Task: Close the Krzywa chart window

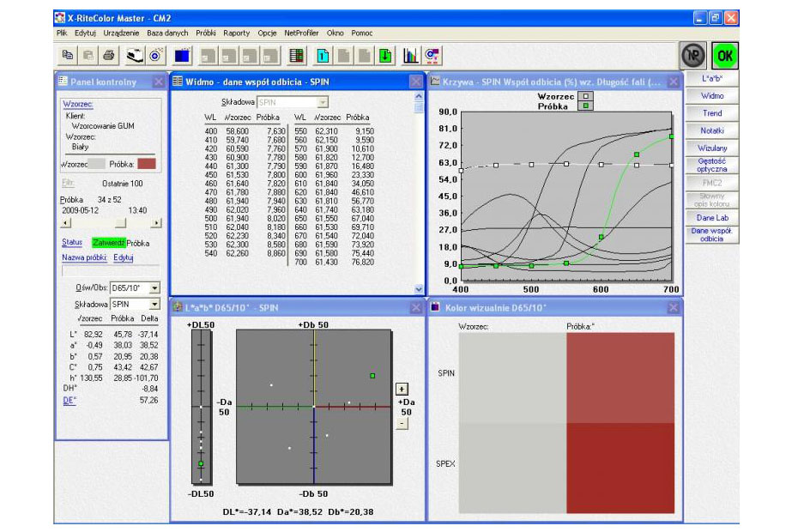Action: (x=674, y=82)
